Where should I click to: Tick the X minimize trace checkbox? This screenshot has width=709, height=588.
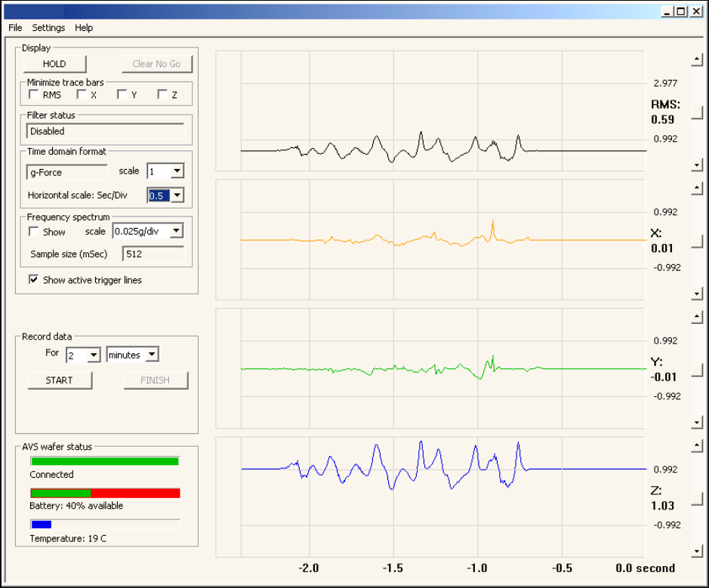point(82,94)
